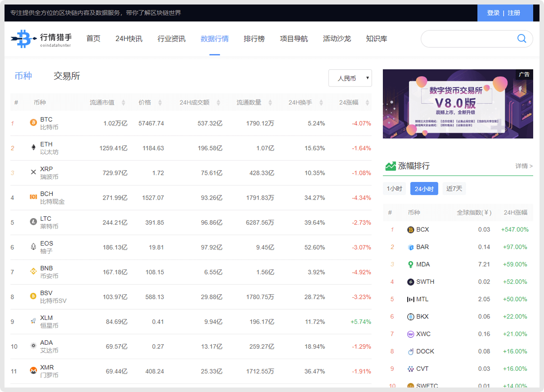The width and height of the screenshot is (544, 392).
Task: Select the 24小时 ranking period
Action: click(424, 188)
